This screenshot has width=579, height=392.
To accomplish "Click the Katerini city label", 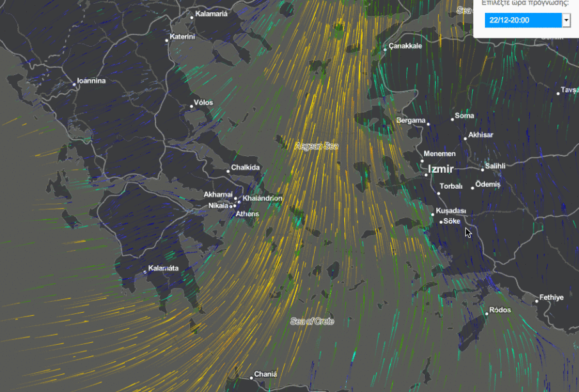I will [182, 36].
